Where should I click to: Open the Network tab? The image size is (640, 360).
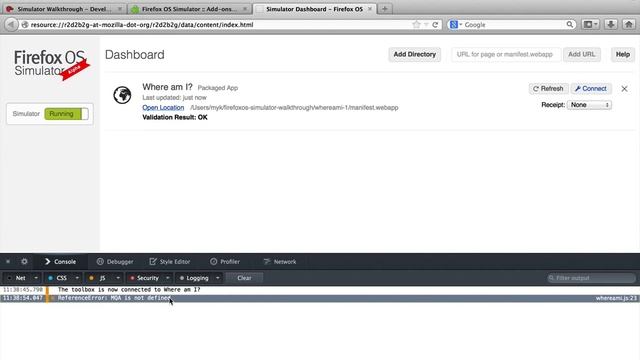[280, 262]
